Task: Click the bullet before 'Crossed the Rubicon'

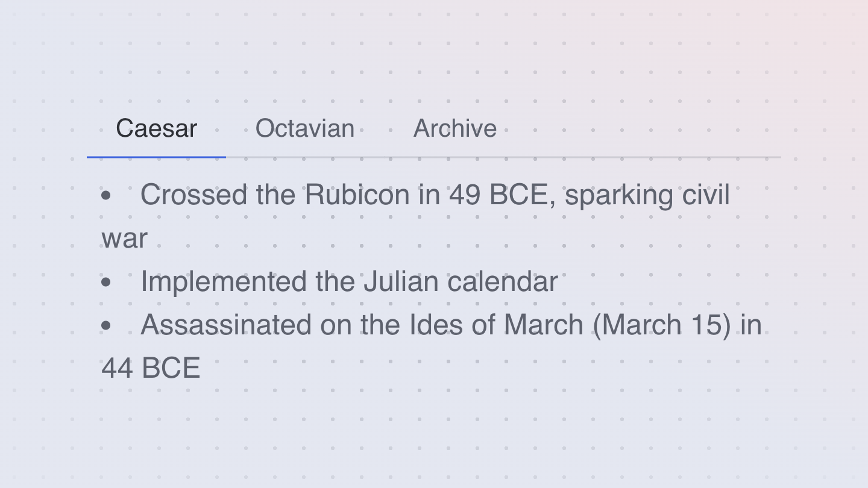Action: pyautogui.click(x=106, y=195)
